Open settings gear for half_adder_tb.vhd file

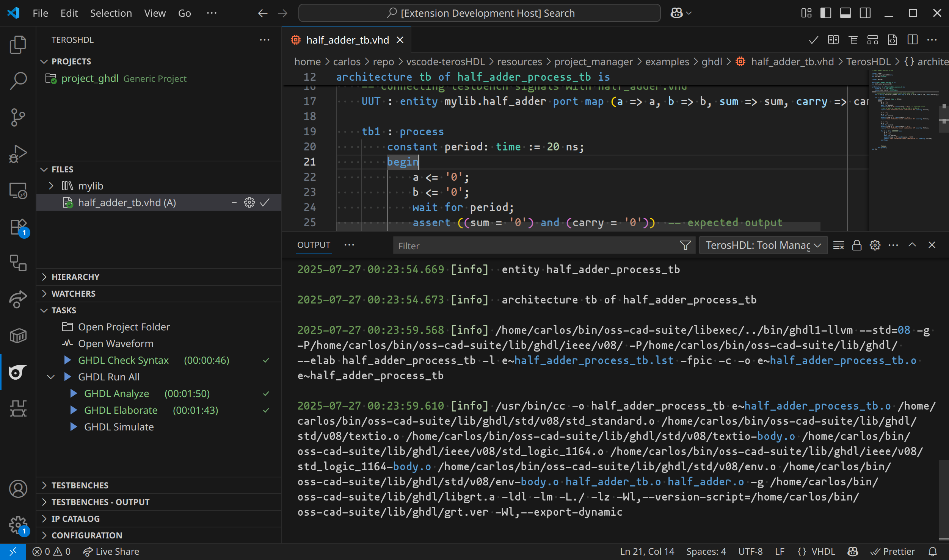tap(249, 203)
